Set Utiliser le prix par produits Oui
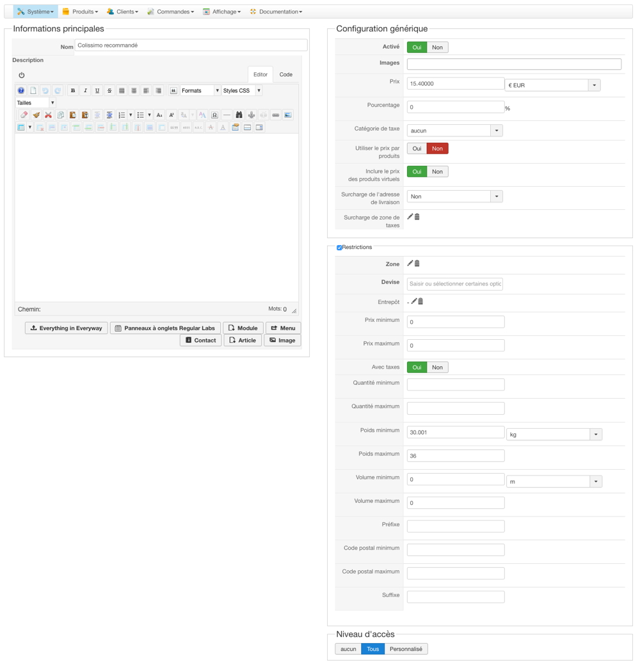 pyautogui.click(x=417, y=148)
